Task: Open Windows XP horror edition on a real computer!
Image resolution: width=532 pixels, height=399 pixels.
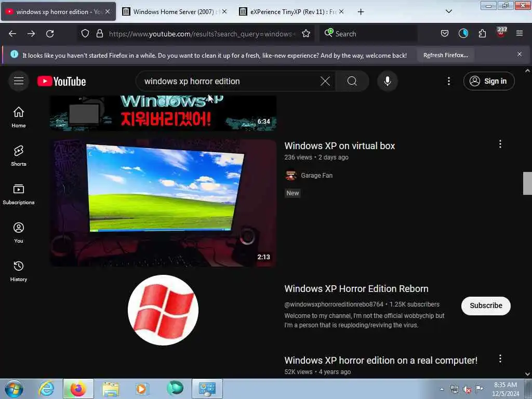Action: pos(381,361)
